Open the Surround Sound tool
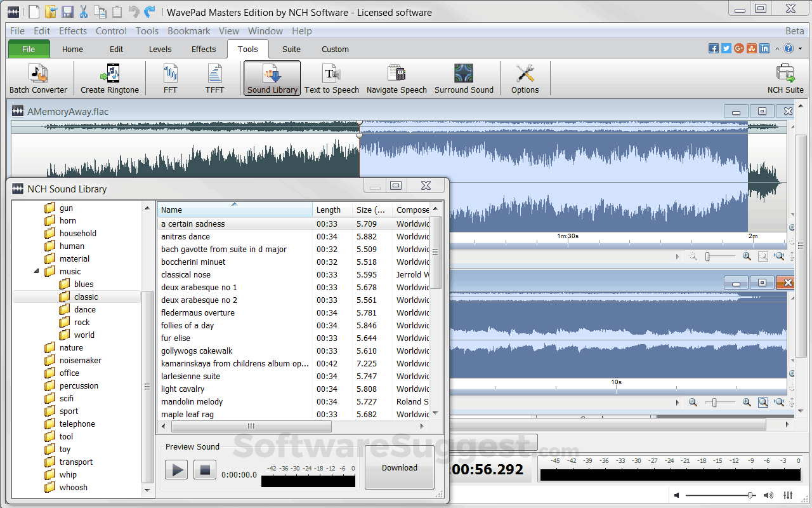Screen dimensions: 812x508 [x=464, y=79]
